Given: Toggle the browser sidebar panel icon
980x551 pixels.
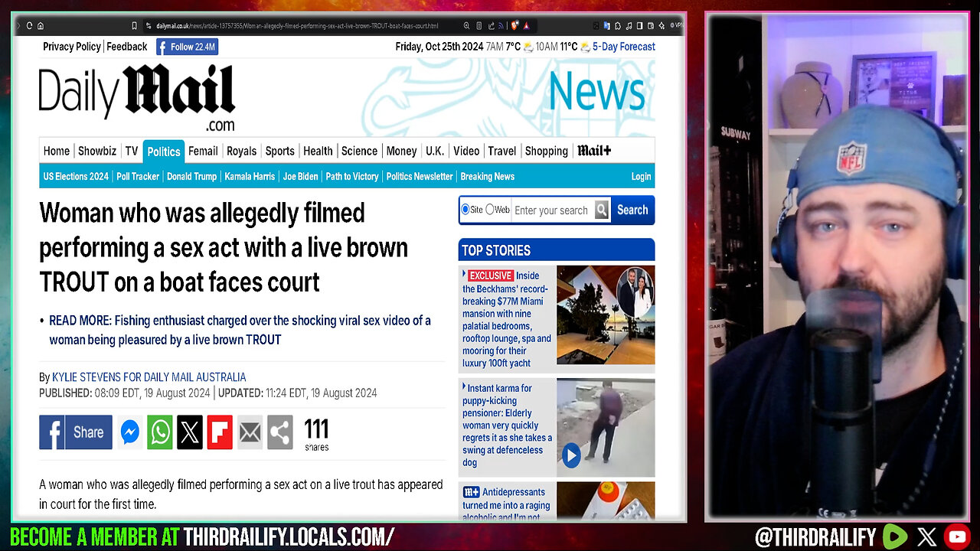Looking at the screenshot, I should [x=639, y=25].
